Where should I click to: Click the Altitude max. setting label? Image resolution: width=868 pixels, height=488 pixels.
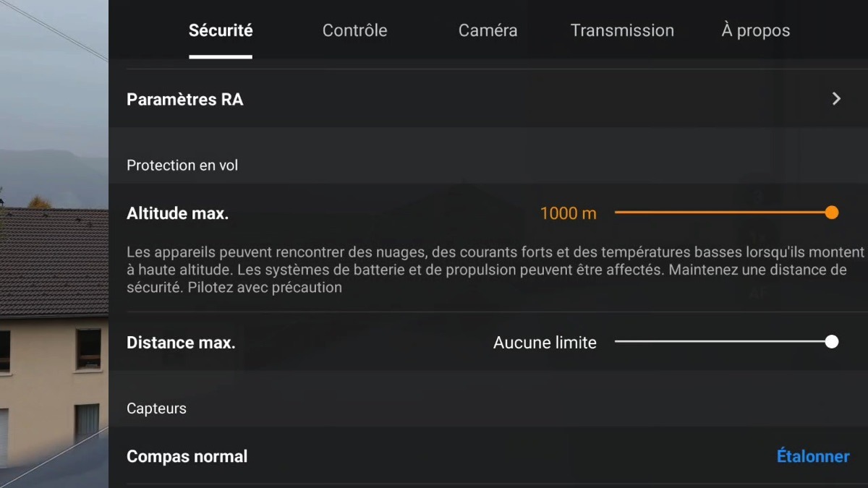[x=177, y=213]
